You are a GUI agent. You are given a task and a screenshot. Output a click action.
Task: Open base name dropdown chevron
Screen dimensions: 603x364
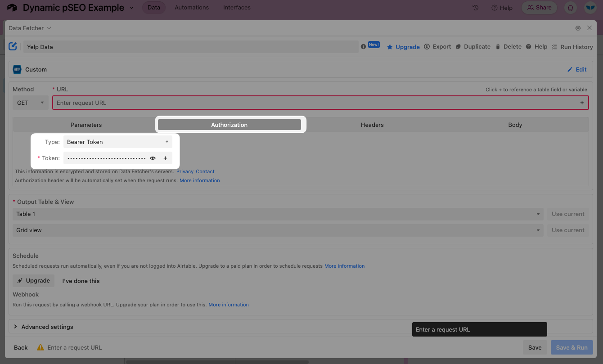coord(131,8)
